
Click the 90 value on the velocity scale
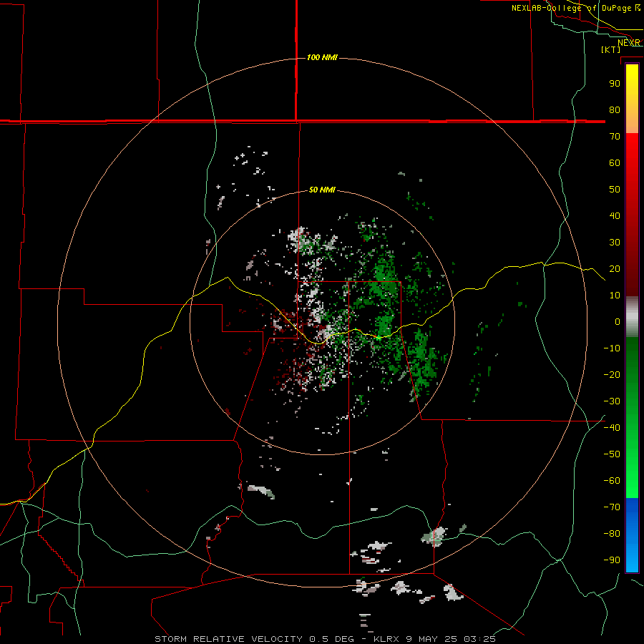[615, 84]
